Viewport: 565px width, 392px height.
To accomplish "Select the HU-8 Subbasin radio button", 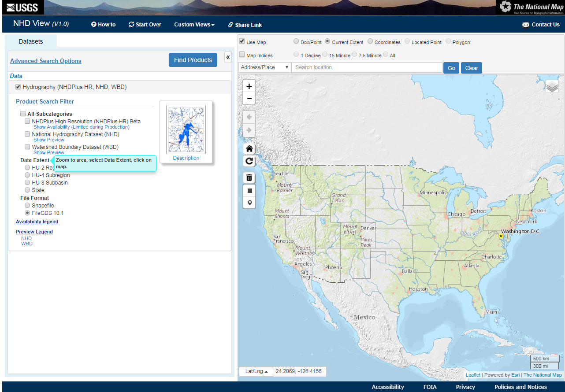I will 27,182.
